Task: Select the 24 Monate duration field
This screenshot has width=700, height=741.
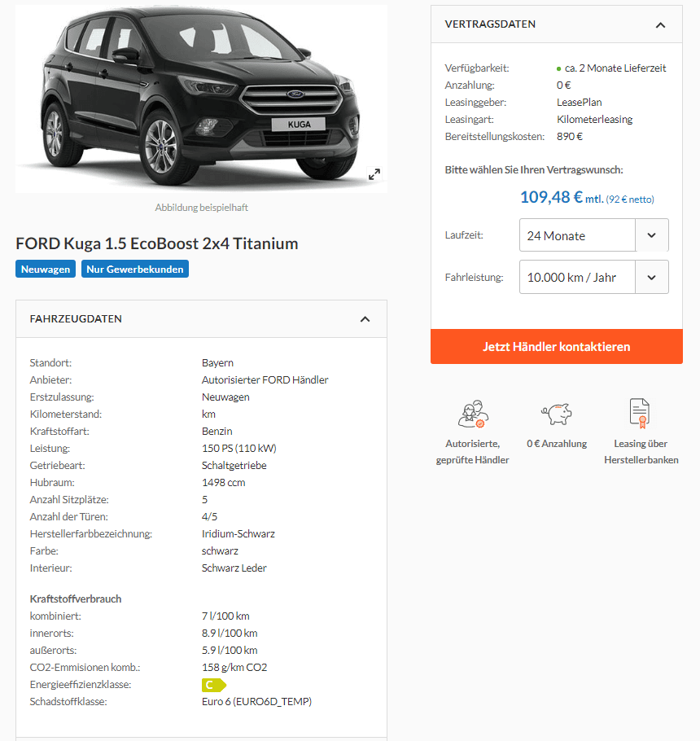Action: [577, 235]
